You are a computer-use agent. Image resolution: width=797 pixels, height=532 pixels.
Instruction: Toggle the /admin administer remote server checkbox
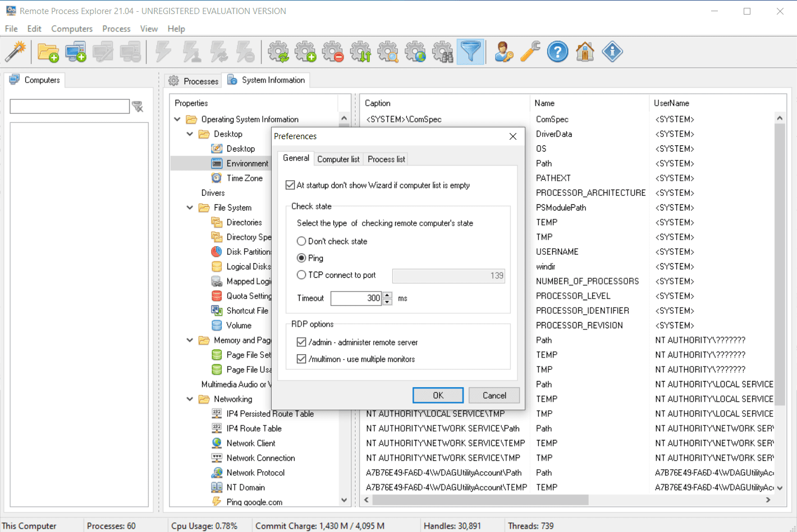(301, 342)
